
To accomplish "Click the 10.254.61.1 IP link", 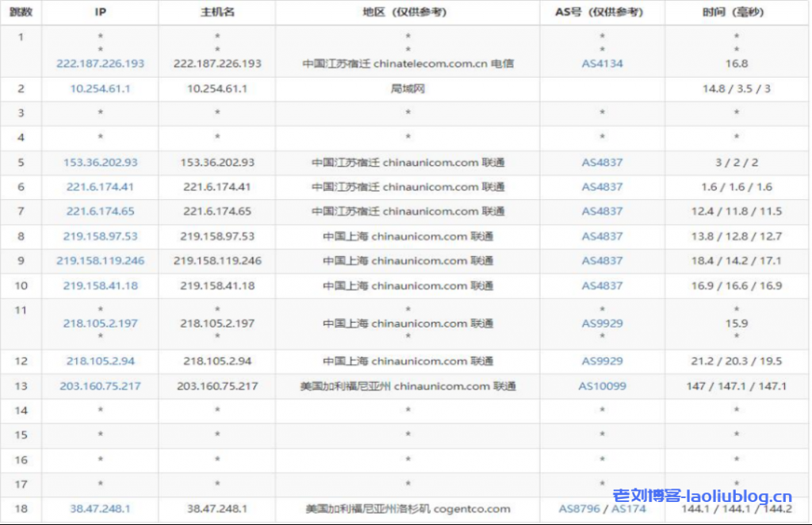I will pyautogui.click(x=100, y=89).
